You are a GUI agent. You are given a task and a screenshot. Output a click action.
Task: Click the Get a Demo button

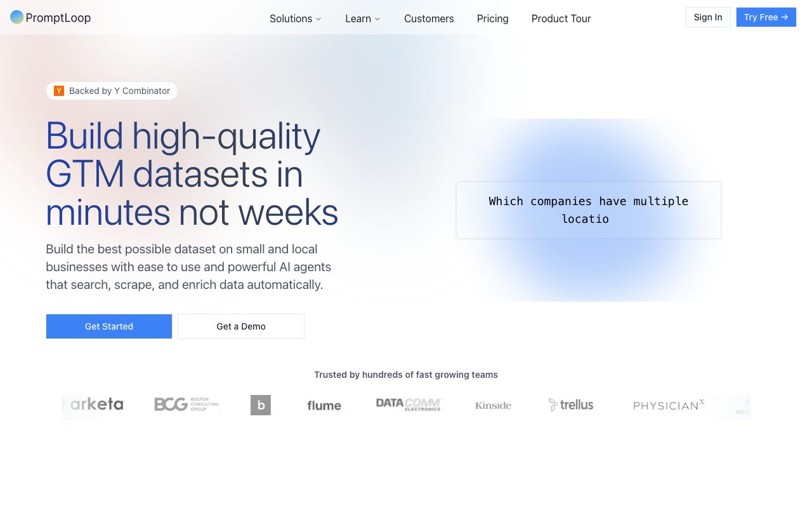[x=241, y=326]
